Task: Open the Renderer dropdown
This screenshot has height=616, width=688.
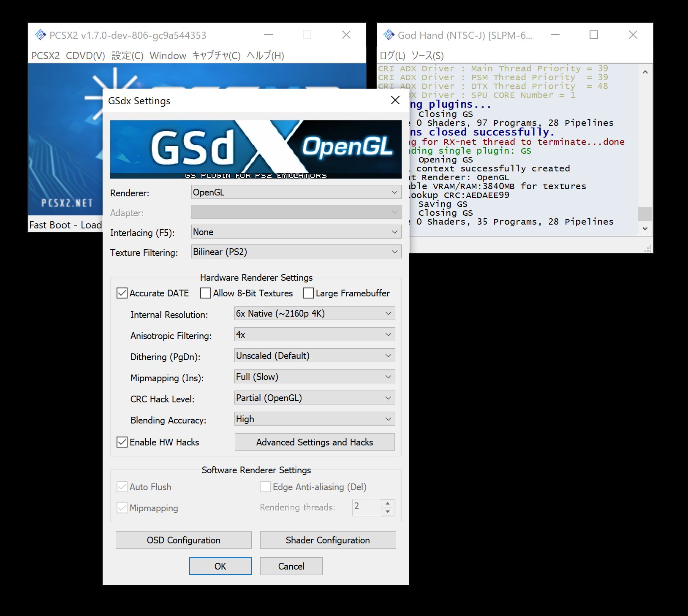Action: click(296, 192)
